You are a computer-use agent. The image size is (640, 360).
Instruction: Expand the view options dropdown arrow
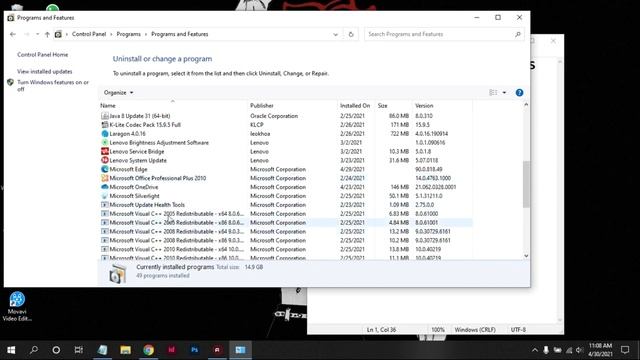point(504,93)
